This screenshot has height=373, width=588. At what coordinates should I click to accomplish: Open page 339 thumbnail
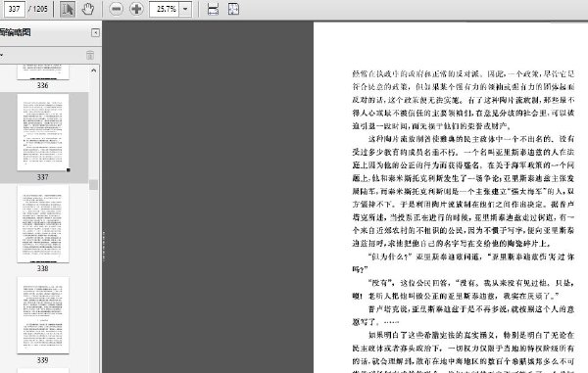(x=43, y=315)
